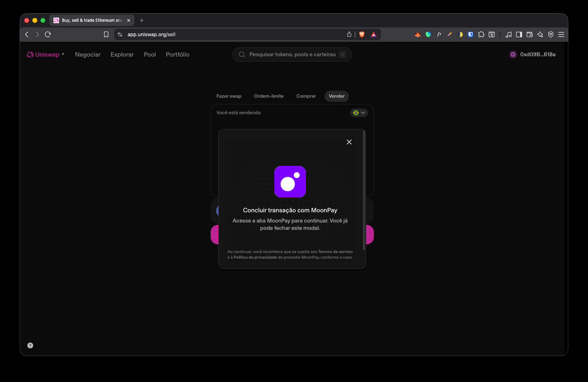Open the f? font extension icon
The image size is (588, 382).
tap(439, 34)
